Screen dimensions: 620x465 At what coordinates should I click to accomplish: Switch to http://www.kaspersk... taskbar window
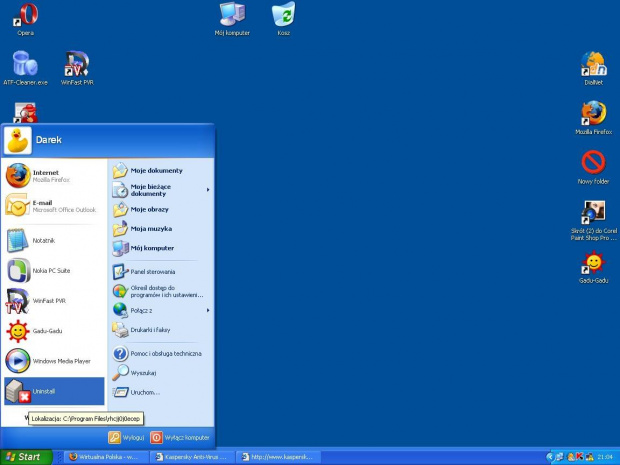click(278, 457)
